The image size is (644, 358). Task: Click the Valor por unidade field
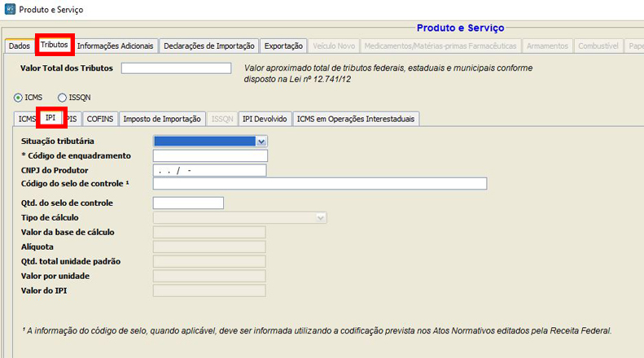coord(209,276)
